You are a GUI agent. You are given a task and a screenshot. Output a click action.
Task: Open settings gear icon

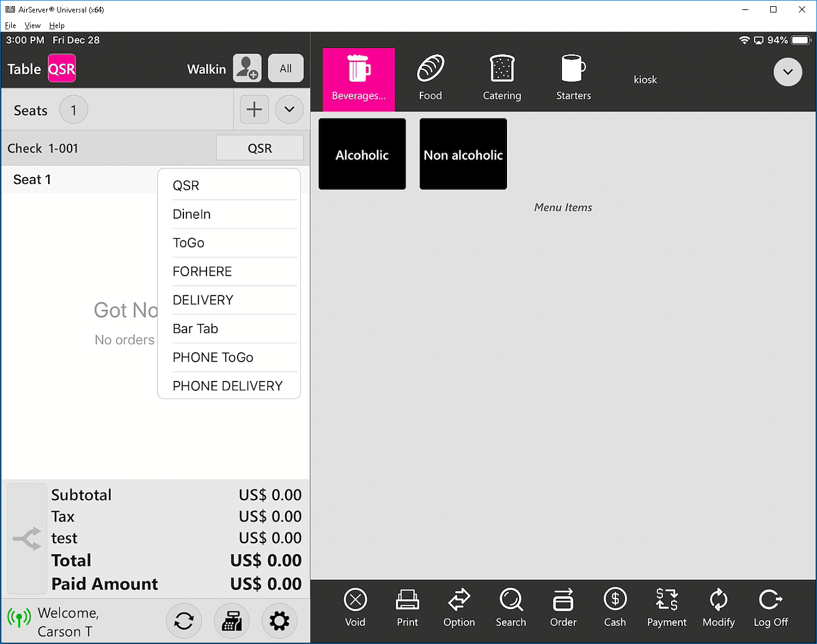[279, 621]
